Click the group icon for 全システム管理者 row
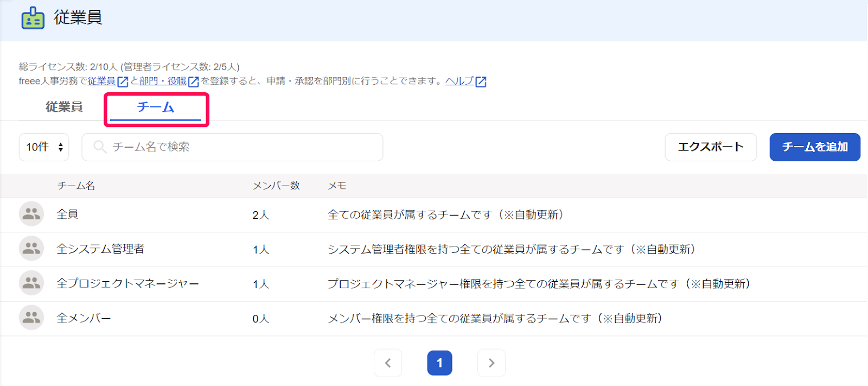868x386 pixels. tap(31, 249)
